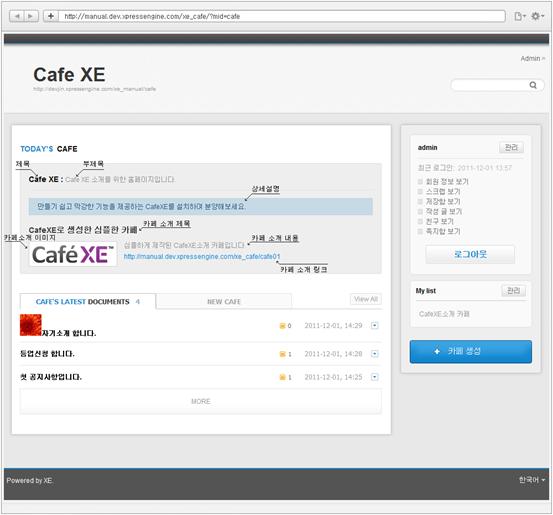Screen dimensions: 553x515
Task: Click the browser forward arrow button
Action: 31,16
